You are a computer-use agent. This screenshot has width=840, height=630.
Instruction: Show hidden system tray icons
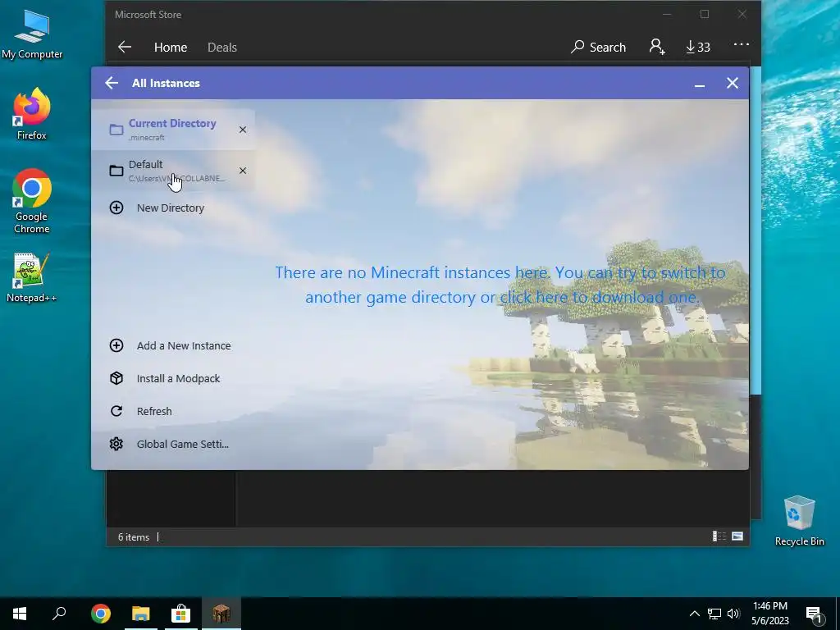[x=694, y=614]
